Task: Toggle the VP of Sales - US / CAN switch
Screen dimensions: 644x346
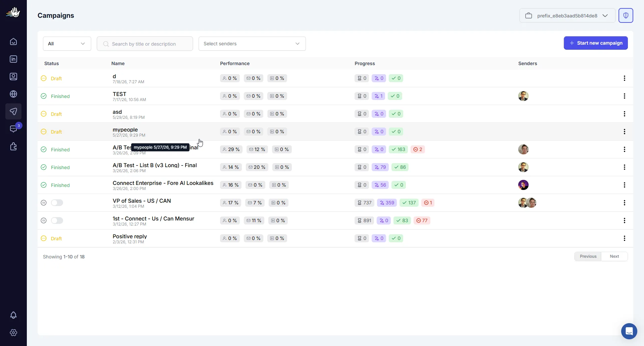Action: tap(57, 203)
